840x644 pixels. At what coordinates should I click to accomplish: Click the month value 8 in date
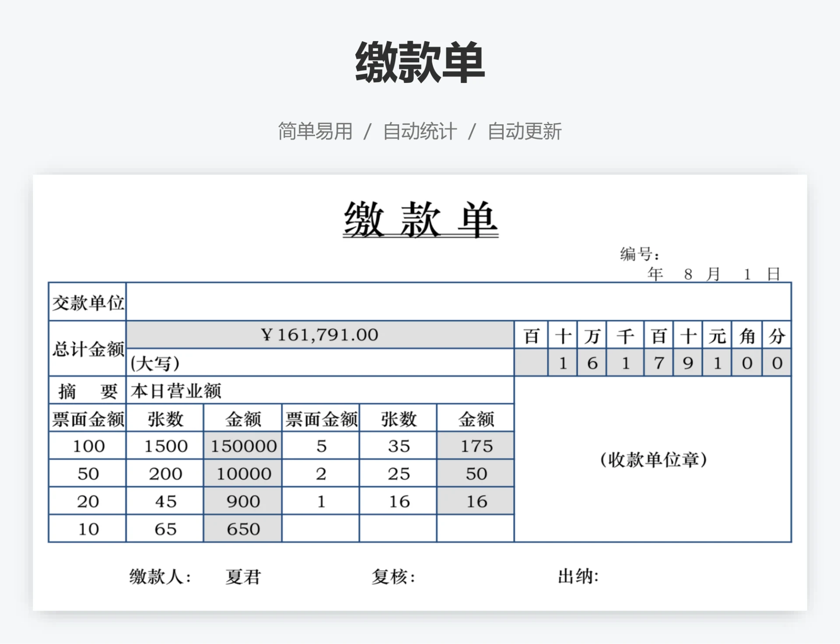point(688,274)
